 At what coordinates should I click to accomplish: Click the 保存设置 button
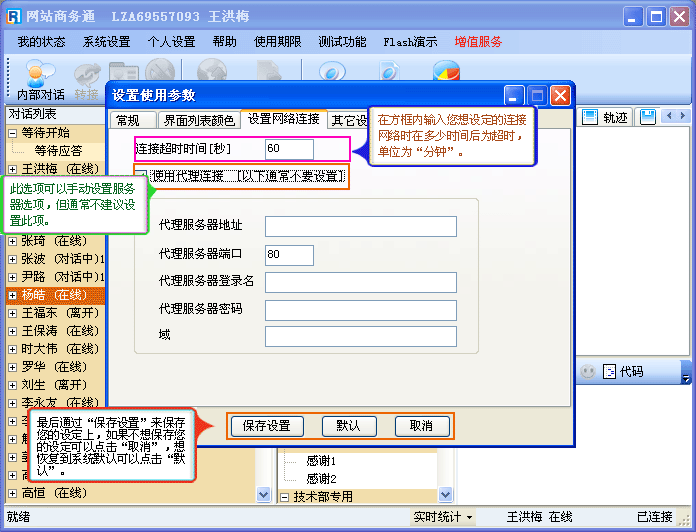[x=267, y=425]
